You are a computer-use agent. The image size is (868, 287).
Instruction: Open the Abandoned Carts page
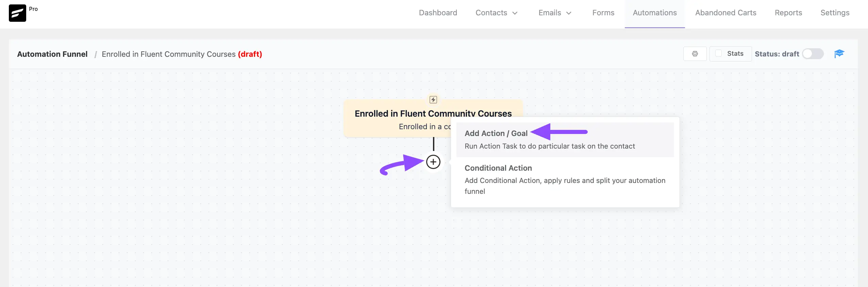725,13
